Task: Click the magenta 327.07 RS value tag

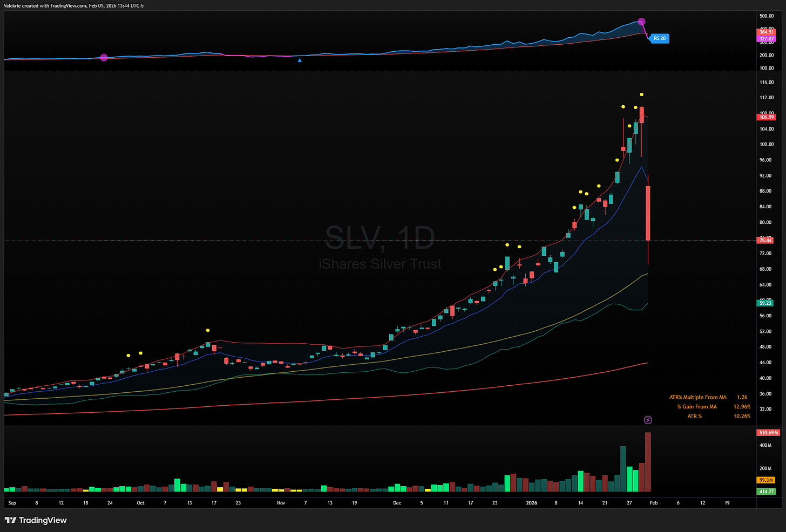Action: tap(767, 39)
